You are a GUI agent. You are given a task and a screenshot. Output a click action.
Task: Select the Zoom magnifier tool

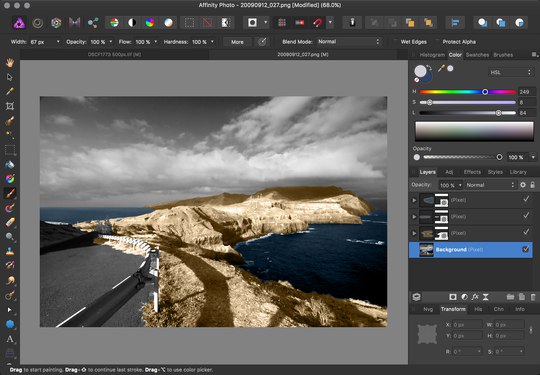(x=10, y=237)
